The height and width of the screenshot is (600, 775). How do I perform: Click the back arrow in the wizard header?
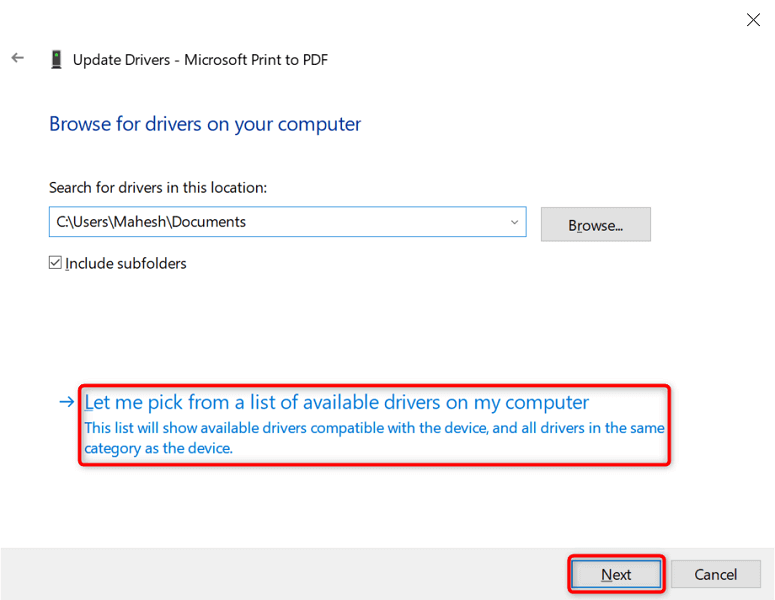(17, 59)
